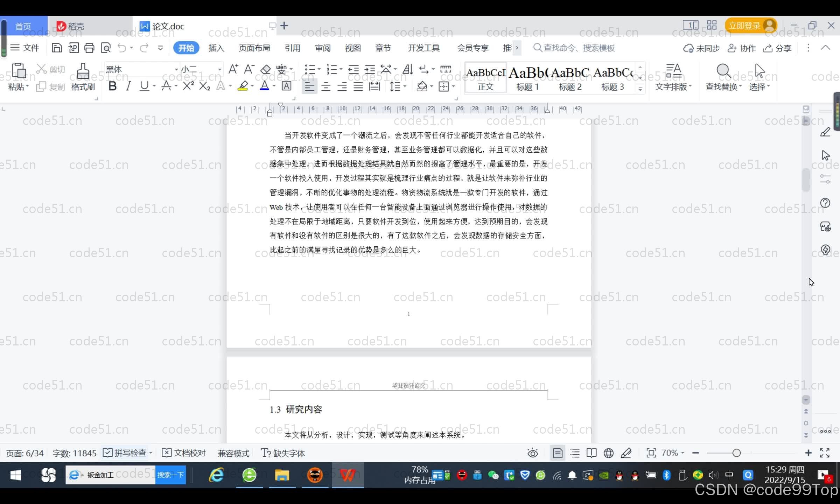
Task: Click the 未同步 sync status button
Action: pos(701,48)
